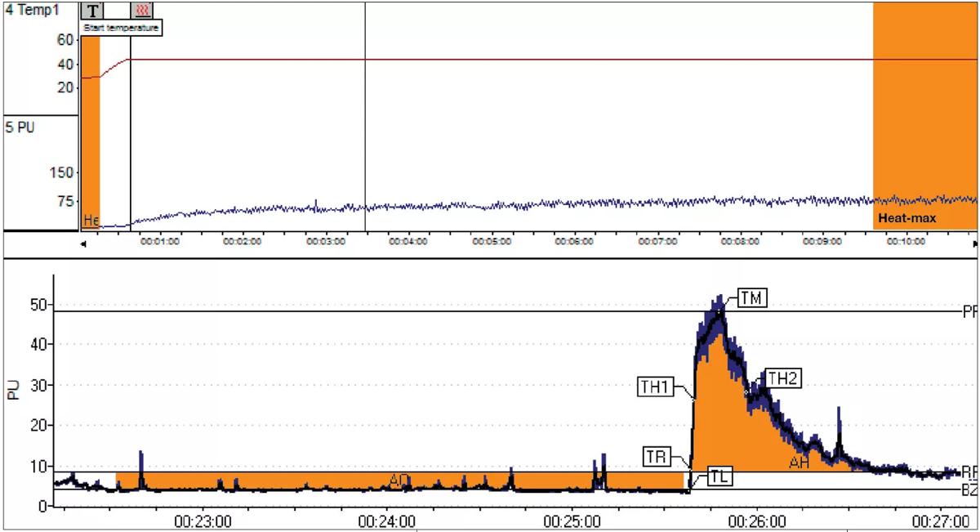The height and width of the screenshot is (532, 980).
Task: Select the "5 PU" channel label
Action: point(20,127)
